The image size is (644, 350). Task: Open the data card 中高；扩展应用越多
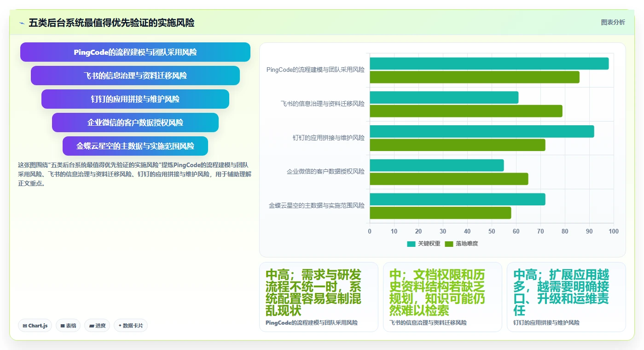(x=566, y=297)
